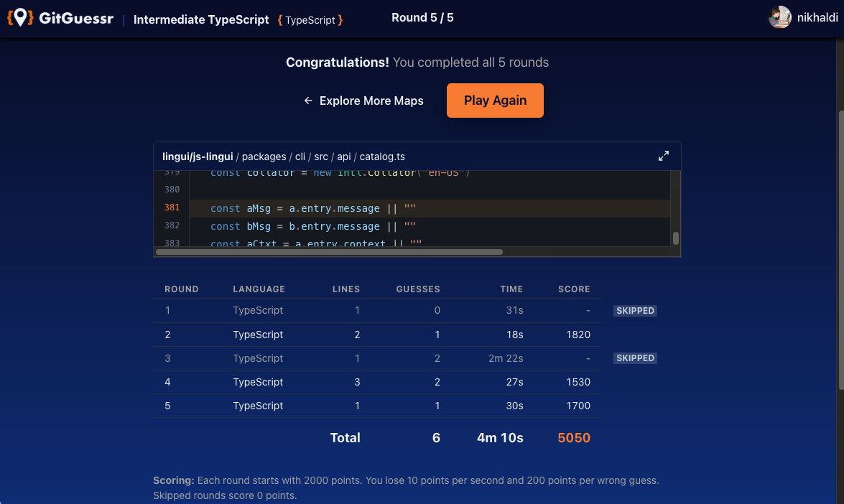The width and height of the screenshot is (844, 504).
Task: Click the api breadcrumb
Action: pos(343,156)
